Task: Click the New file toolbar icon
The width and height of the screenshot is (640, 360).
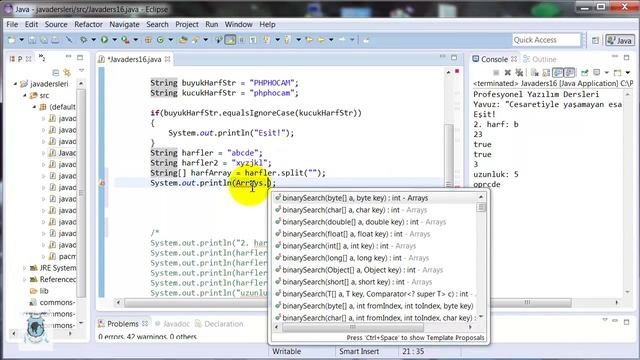Action: click(x=11, y=40)
